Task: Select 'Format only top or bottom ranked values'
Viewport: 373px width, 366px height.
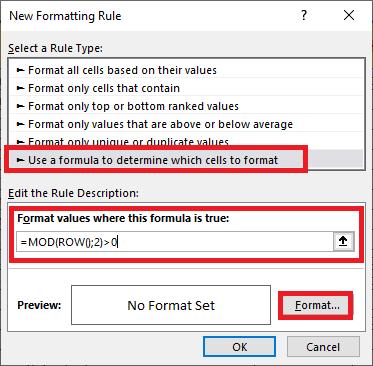Action: pos(186,106)
